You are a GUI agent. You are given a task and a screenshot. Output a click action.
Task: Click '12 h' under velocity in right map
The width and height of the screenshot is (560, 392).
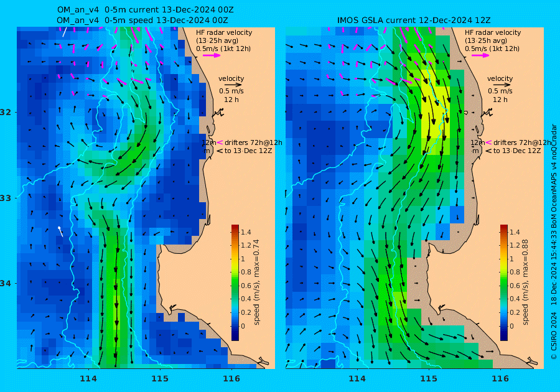[500, 100]
